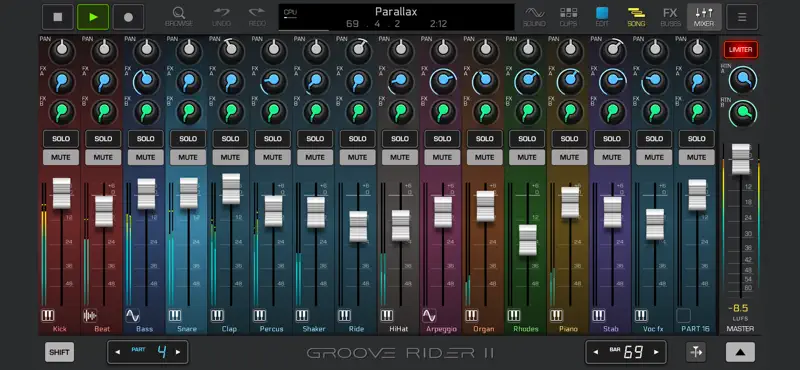This screenshot has width=800, height=370.
Task: Click the Bass channel synth wave icon
Action: coord(133,315)
